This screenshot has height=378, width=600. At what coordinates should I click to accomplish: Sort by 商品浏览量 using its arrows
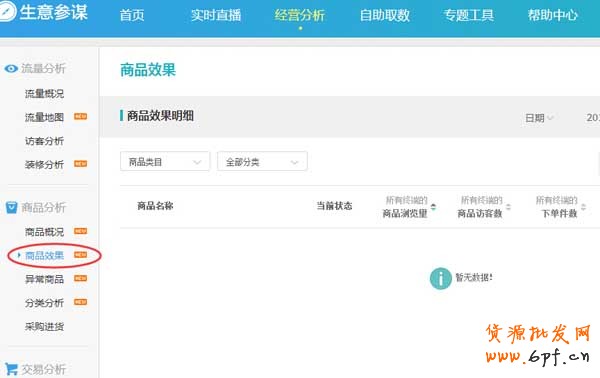(x=433, y=207)
